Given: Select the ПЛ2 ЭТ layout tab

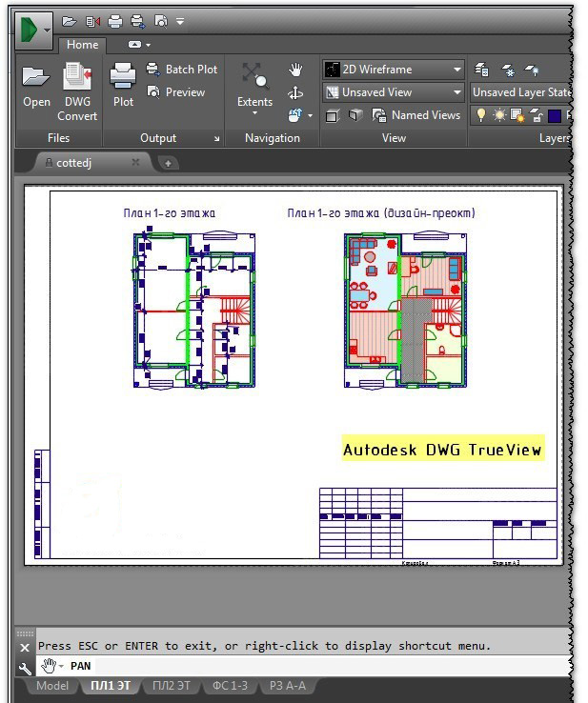Looking at the screenshot, I should point(172,686).
